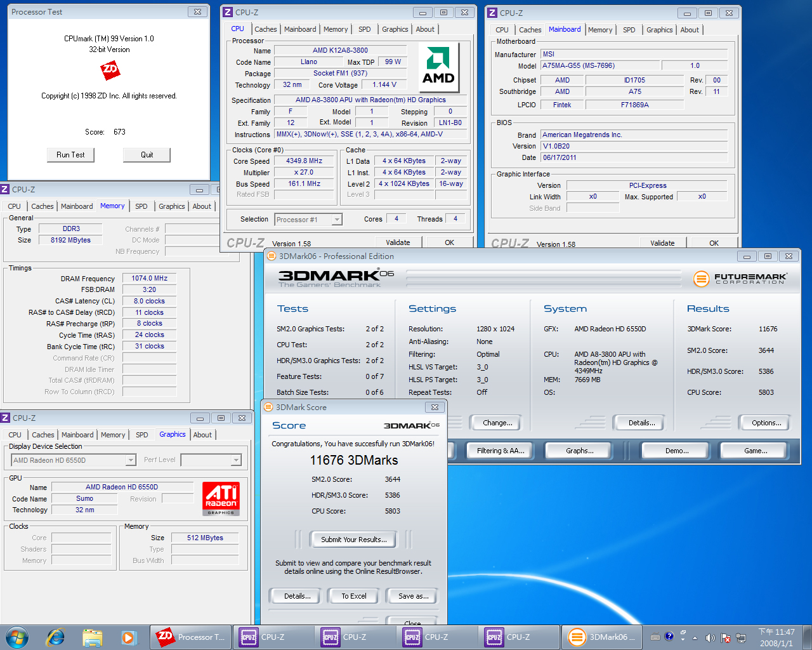Screen dimensions: 812x650
Task: Switch to Caches tab in CPU-Z CPU window
Action: click(x=265, y=29)
